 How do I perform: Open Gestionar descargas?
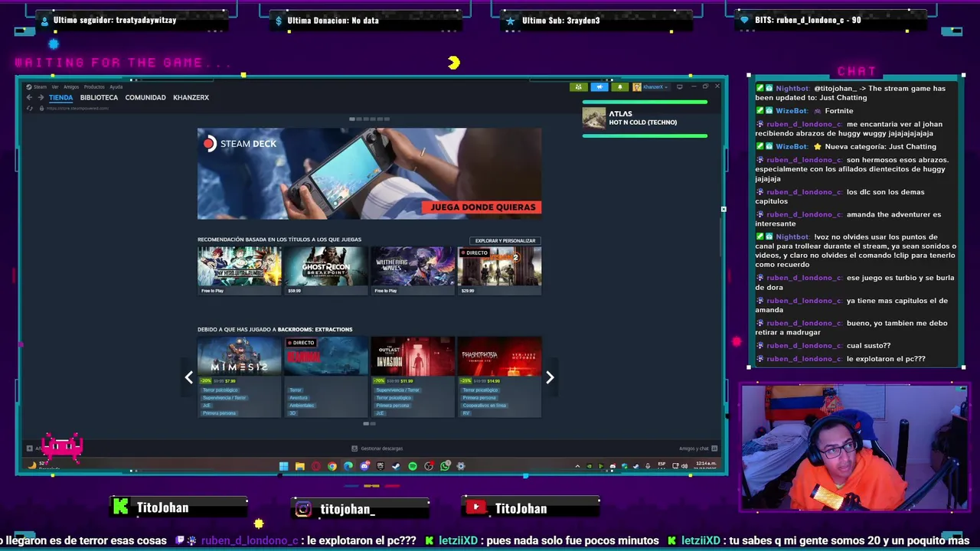pyautogui.click(x=377, y=448)
